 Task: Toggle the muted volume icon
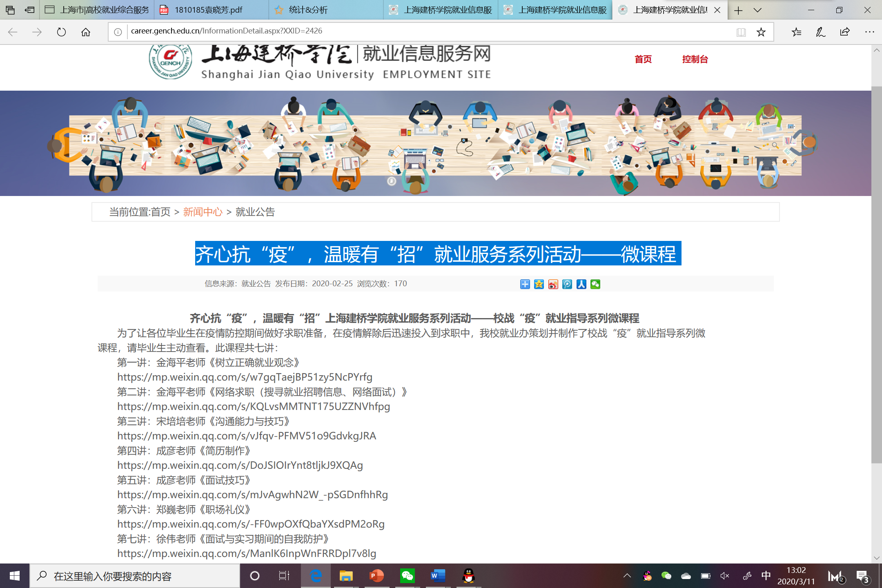(725, 576)
